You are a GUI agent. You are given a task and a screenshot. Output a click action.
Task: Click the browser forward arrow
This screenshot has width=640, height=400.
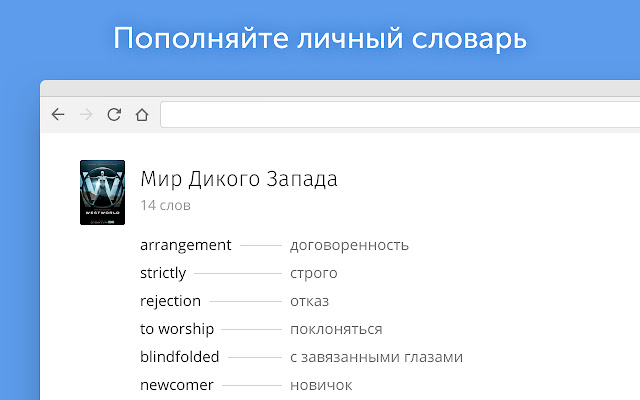86,115
